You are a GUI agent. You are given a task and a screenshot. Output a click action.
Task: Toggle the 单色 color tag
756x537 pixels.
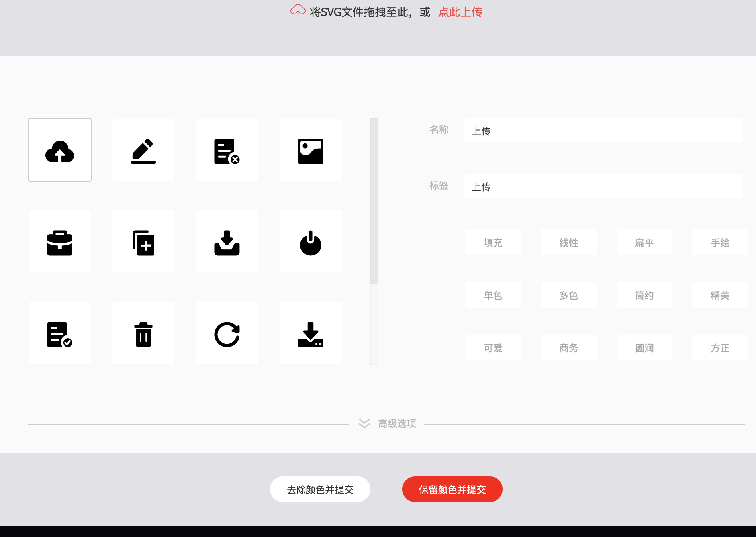coord(493,295)
